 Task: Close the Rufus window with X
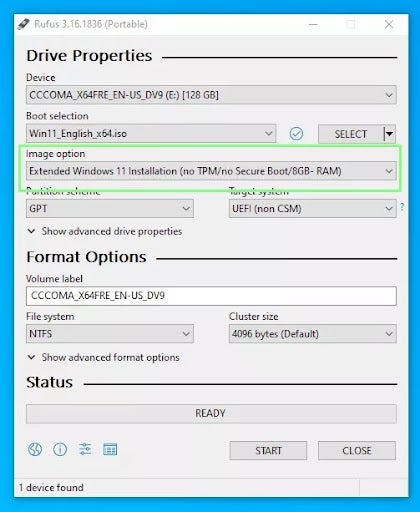coord(389,24)
